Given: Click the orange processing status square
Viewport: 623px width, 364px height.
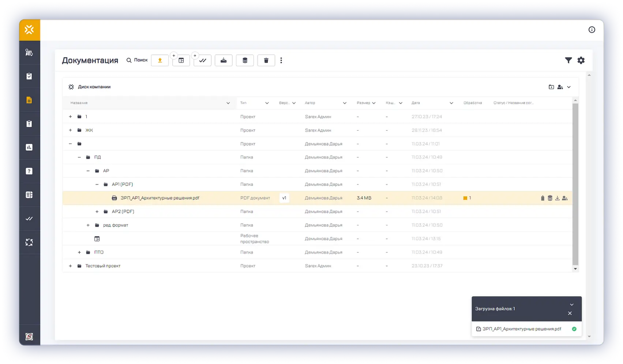Looking at the screenshot, I should click(x=465, y=198).
